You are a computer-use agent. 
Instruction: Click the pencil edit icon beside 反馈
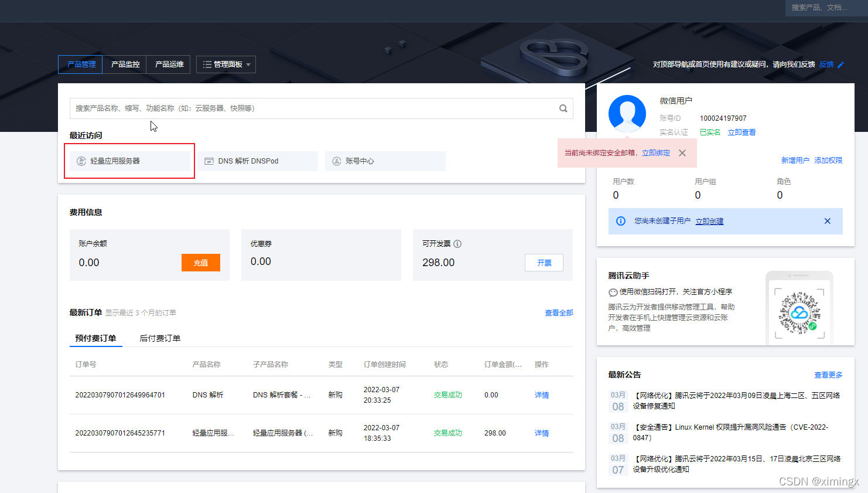[x=841, y=64]
